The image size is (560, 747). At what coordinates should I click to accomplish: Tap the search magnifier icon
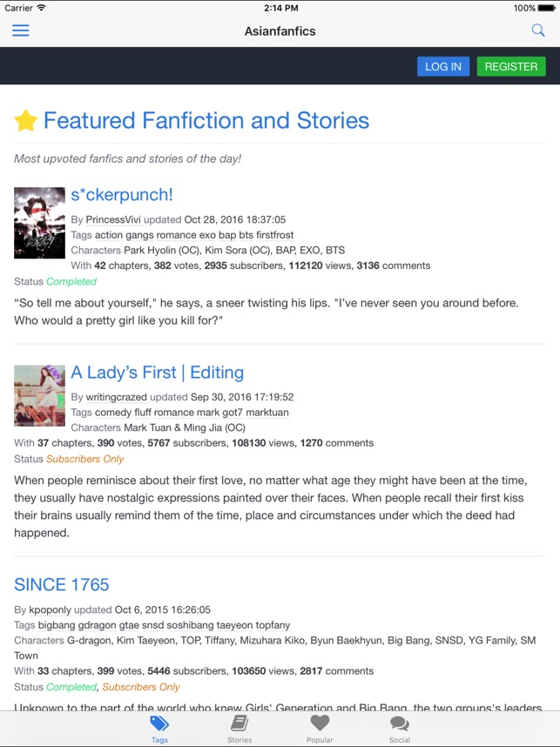pos(538,30)
